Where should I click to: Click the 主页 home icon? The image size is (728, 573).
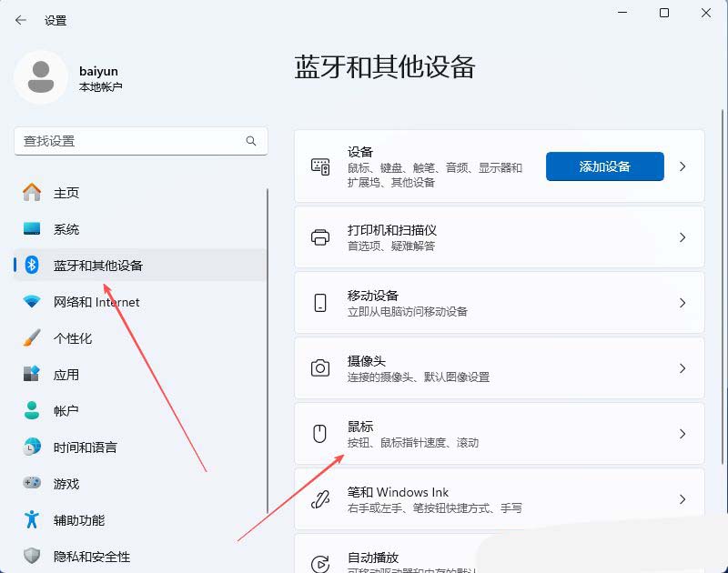coord(32,192)
